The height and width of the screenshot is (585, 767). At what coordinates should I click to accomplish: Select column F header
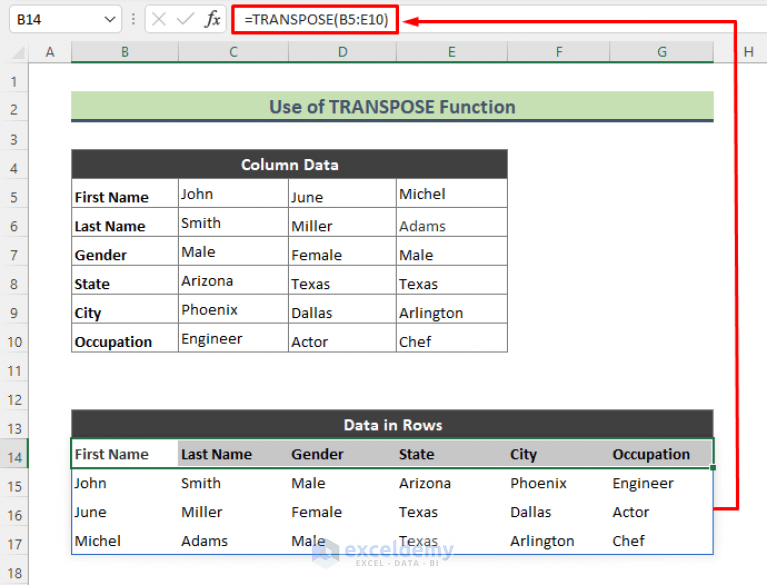coord(559,52)
